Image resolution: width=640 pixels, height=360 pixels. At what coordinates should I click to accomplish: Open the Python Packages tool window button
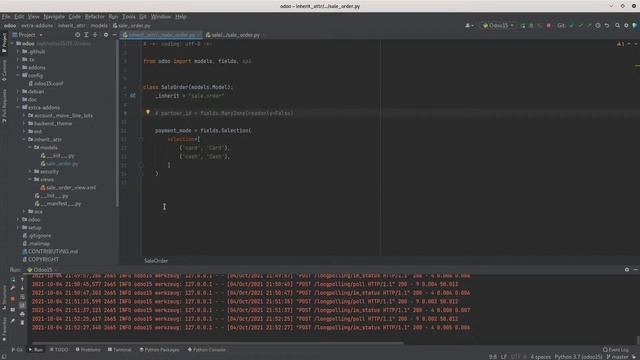(x=159, y=350)
